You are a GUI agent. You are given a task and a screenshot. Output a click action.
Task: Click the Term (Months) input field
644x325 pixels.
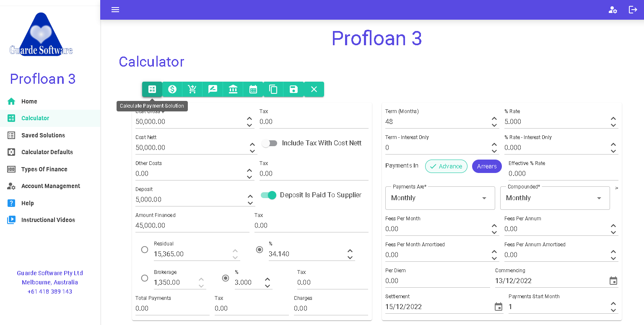click(437, 122)
